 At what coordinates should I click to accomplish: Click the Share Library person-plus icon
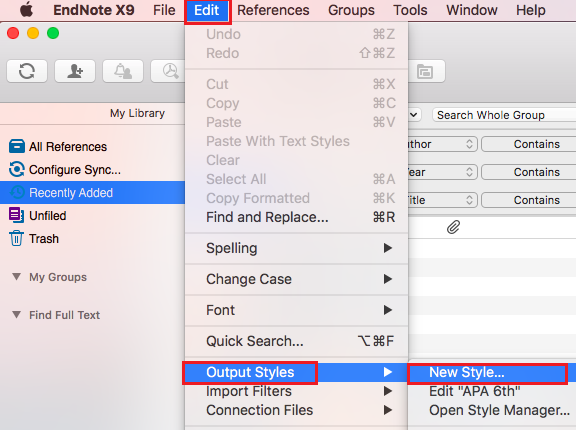(75, 71)
